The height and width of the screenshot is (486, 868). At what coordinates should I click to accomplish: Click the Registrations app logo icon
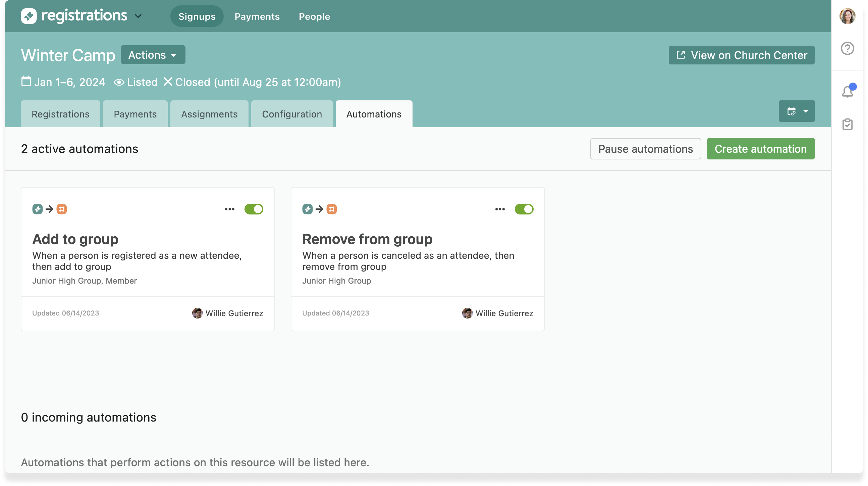click(x=29, y=16)
